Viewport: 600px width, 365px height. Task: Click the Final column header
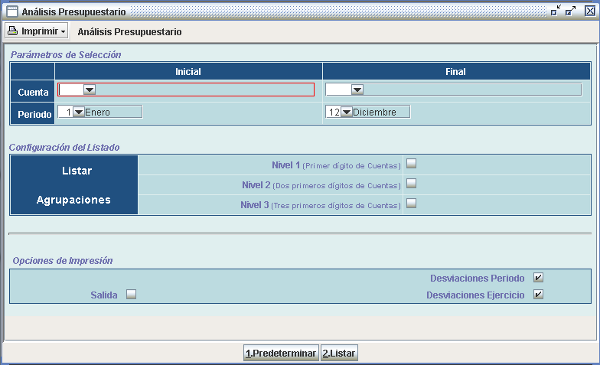[x=456, y=72]
